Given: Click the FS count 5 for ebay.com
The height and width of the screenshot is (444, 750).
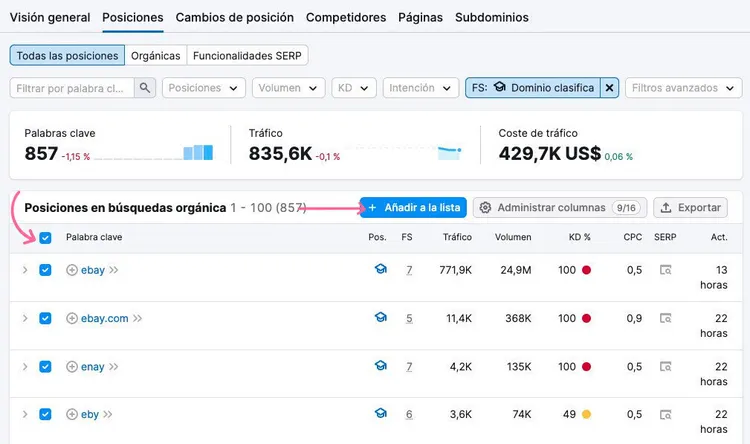Looking at the screenshot, I should click(409, 318).
